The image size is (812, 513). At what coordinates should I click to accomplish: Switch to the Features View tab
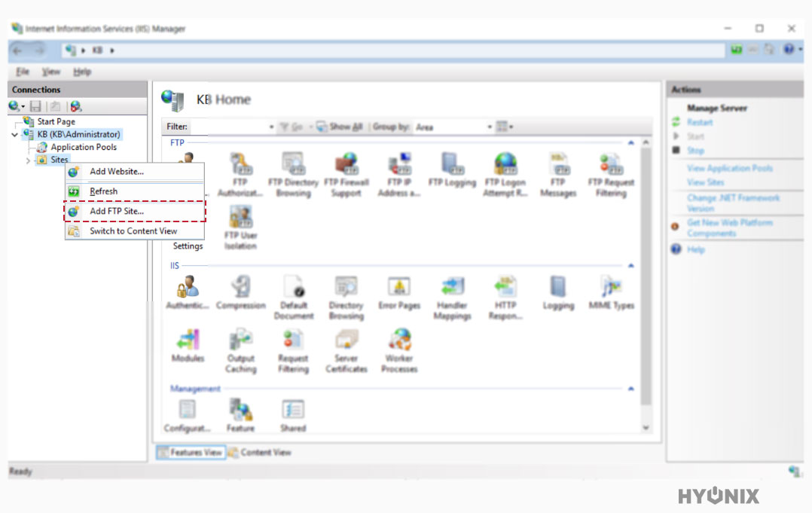(x=191, y=453)
